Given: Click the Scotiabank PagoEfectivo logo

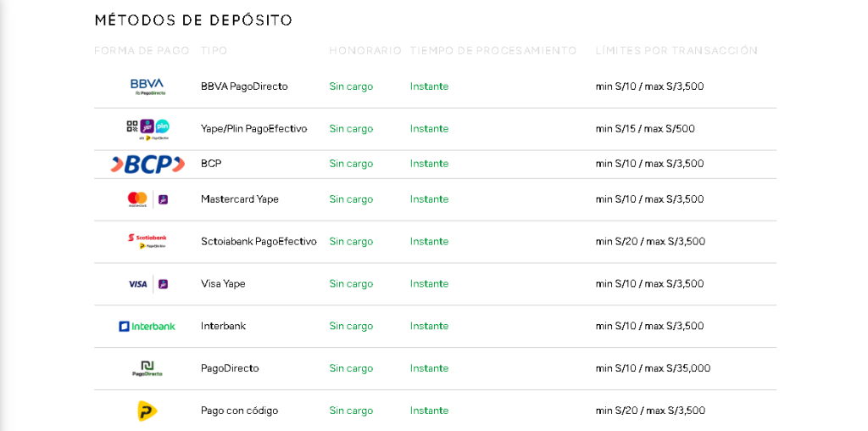Looking at the screenshot, I should pos(147,242).
